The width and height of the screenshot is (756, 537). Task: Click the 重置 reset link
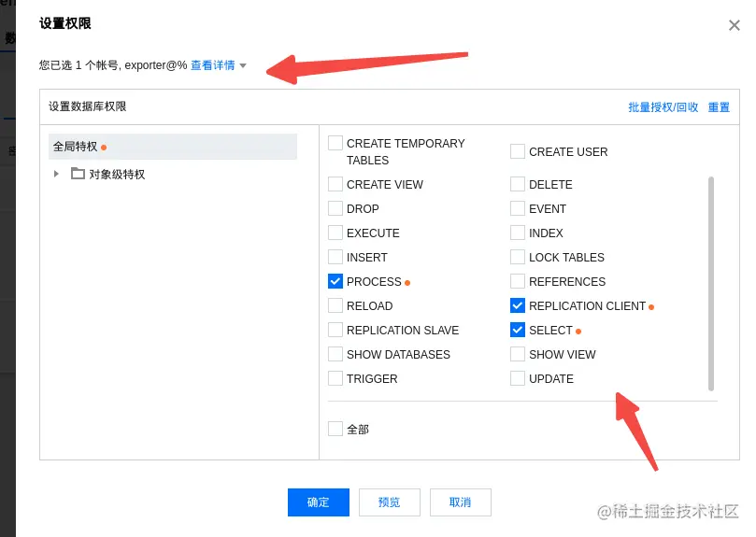click(719, 107)
